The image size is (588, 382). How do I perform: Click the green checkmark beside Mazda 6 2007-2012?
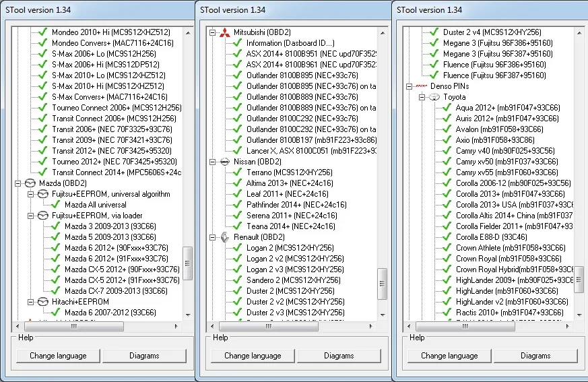[55, 313]
